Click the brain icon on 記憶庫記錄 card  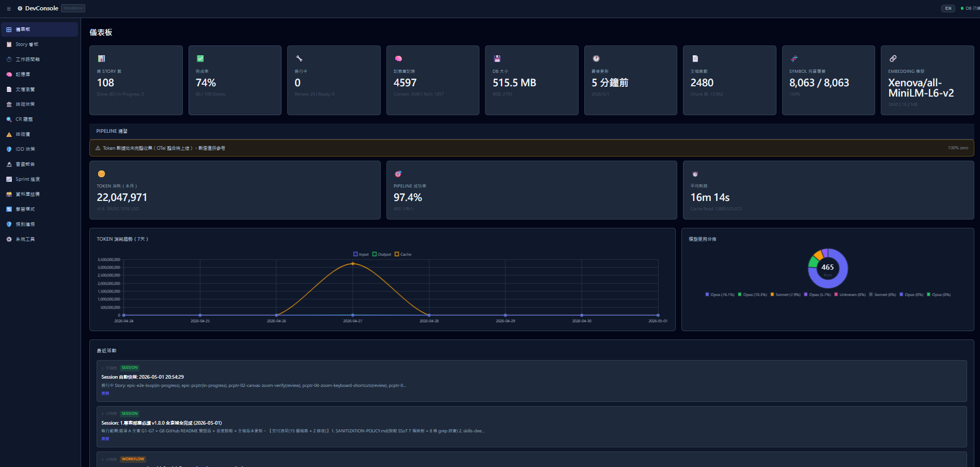click(398, 58)
